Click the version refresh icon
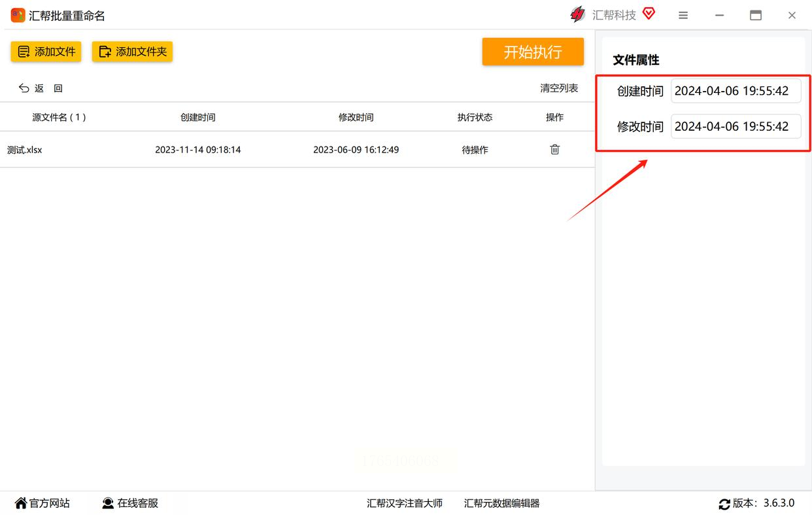This screenshot has height=515, width=812. 724,504
